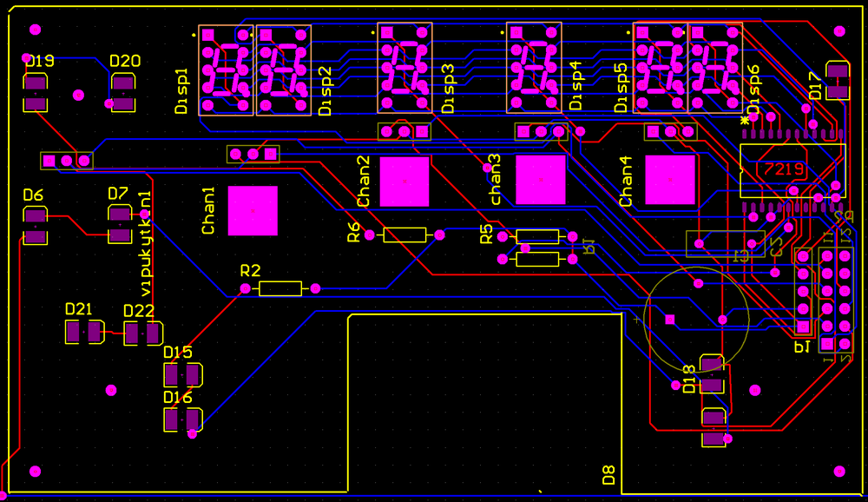868x502 pixels.
Task: Click the red 7219 chip marking
Action: (783, 169)
